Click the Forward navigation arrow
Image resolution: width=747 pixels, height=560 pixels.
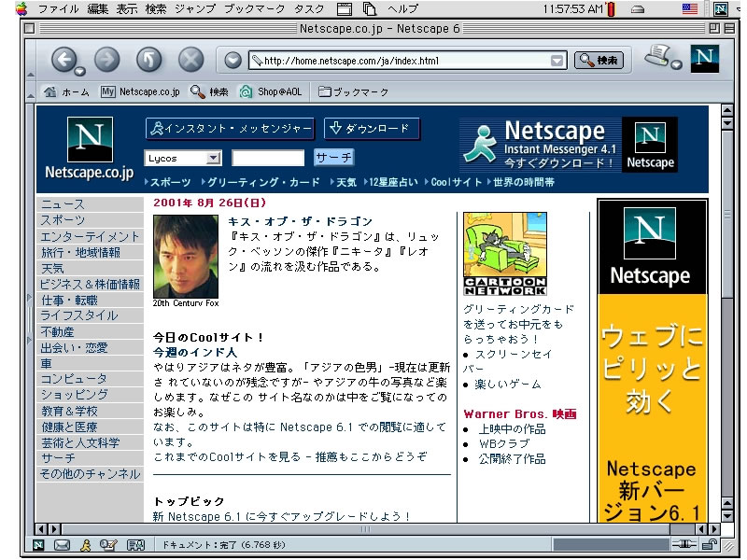107,59
